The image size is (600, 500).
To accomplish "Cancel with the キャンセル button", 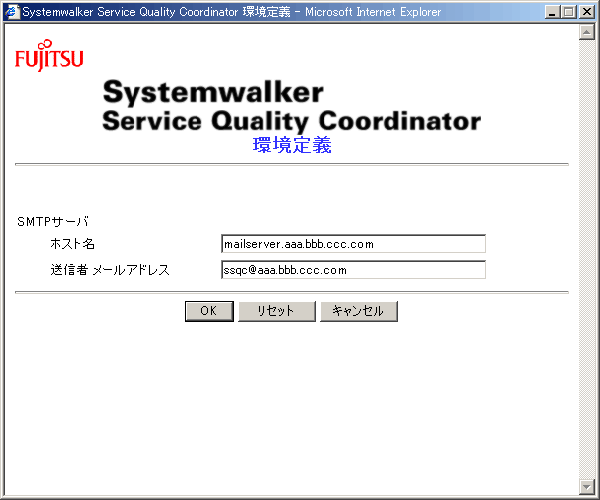I will point(358,311).
